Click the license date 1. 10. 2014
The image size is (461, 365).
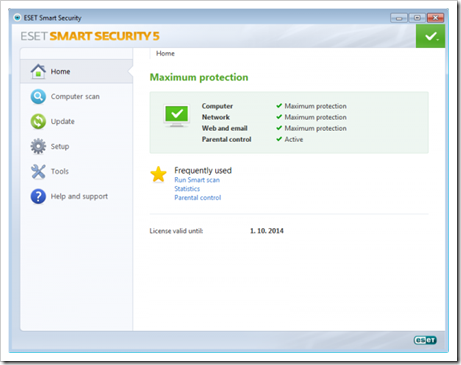[267, 231]
